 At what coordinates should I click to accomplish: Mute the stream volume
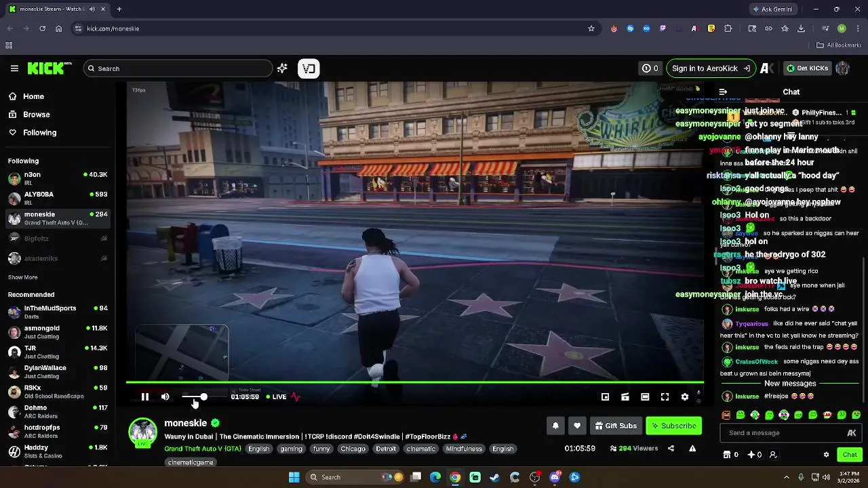click(165, 396)
